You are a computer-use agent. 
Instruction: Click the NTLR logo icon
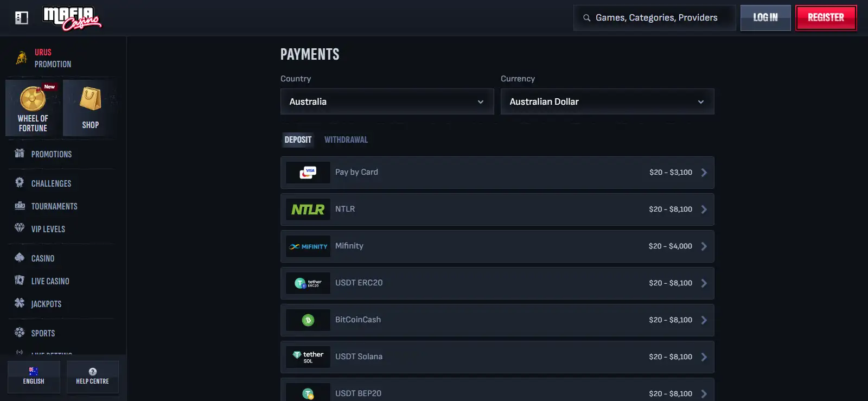[308, 209]
